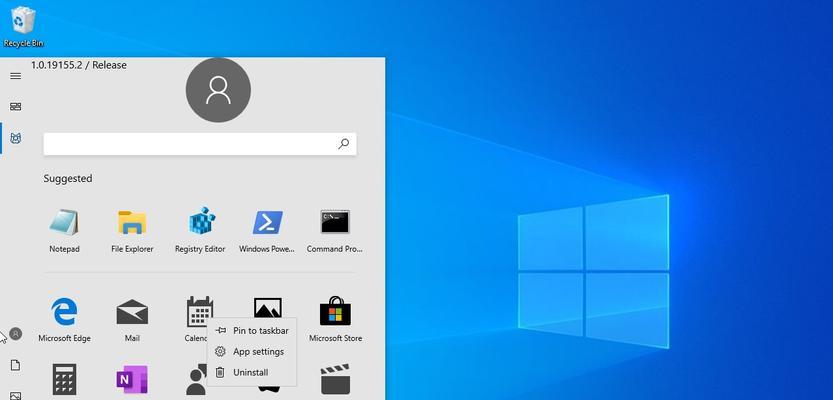This screenshot has height=400, width=833.
Task: Expand the Start menu hamburger button
Action: (16, 76)
